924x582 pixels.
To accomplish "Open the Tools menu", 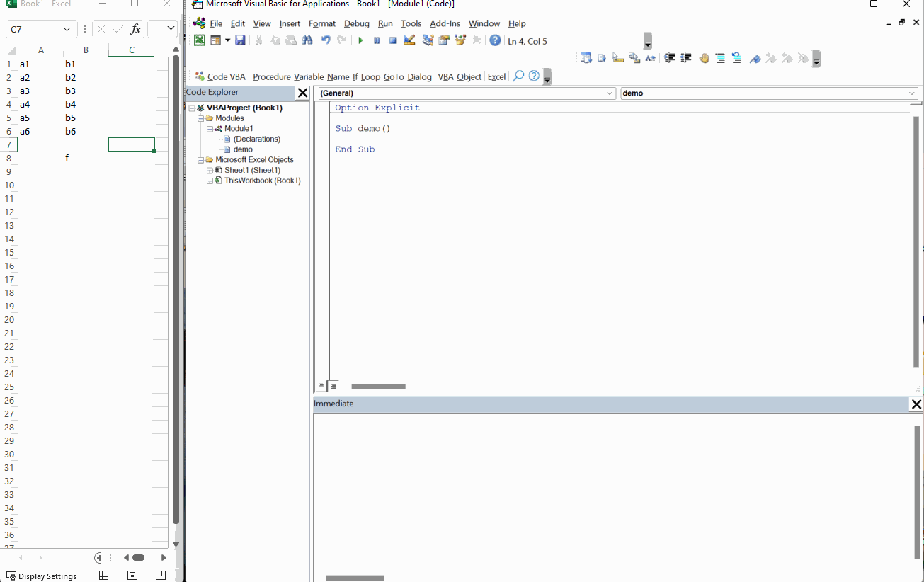I will click(411, 23).
